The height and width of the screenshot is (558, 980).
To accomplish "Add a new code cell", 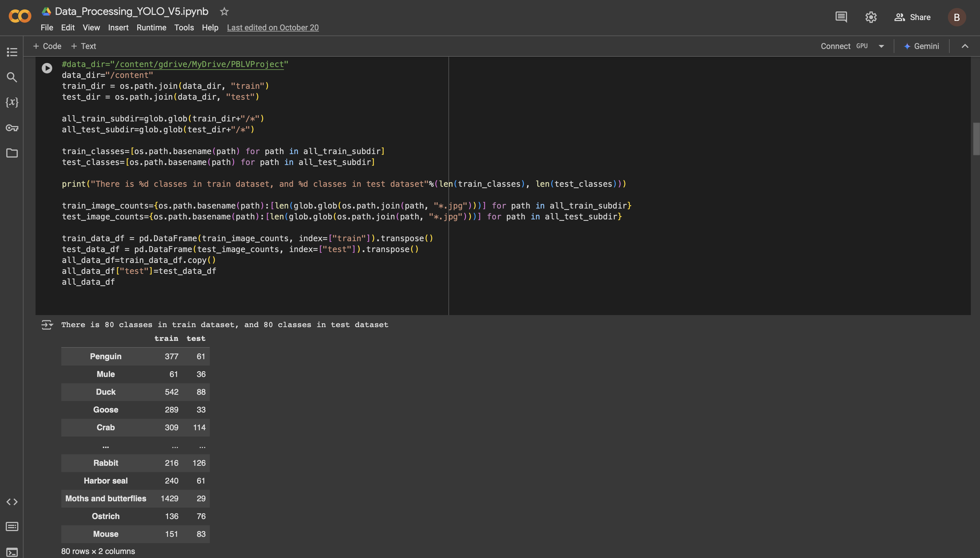I will pos(47,46).
